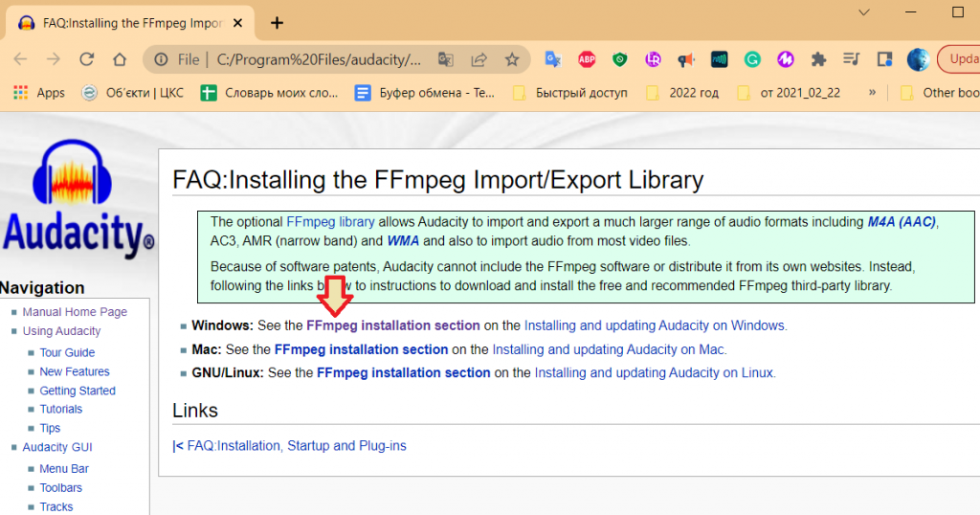980x515 pixels.
Task: Open the Об'єкти | ЦКС bookmark
Action: [132, 93]
